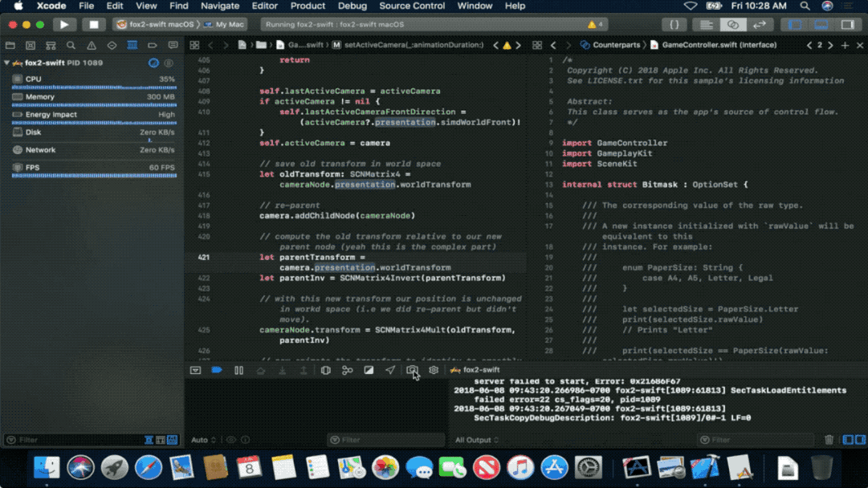The image size is (868, 488).
Task: Open the Auto variables scope dropdown
Action: (203, 440)
